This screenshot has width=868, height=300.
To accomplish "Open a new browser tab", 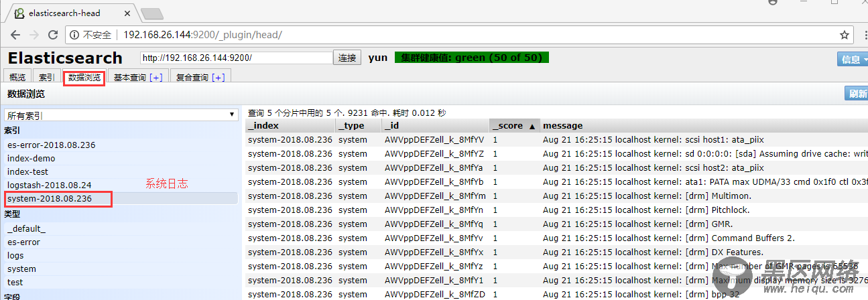I will click(152, 13).
